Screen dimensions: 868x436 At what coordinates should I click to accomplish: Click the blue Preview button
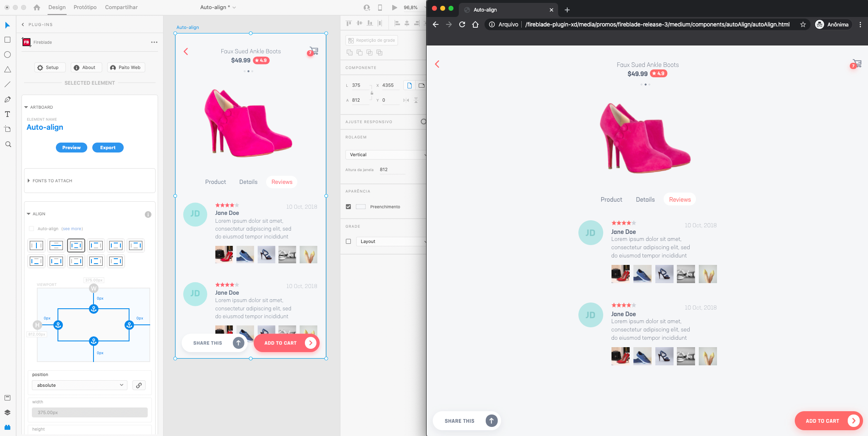72,148
